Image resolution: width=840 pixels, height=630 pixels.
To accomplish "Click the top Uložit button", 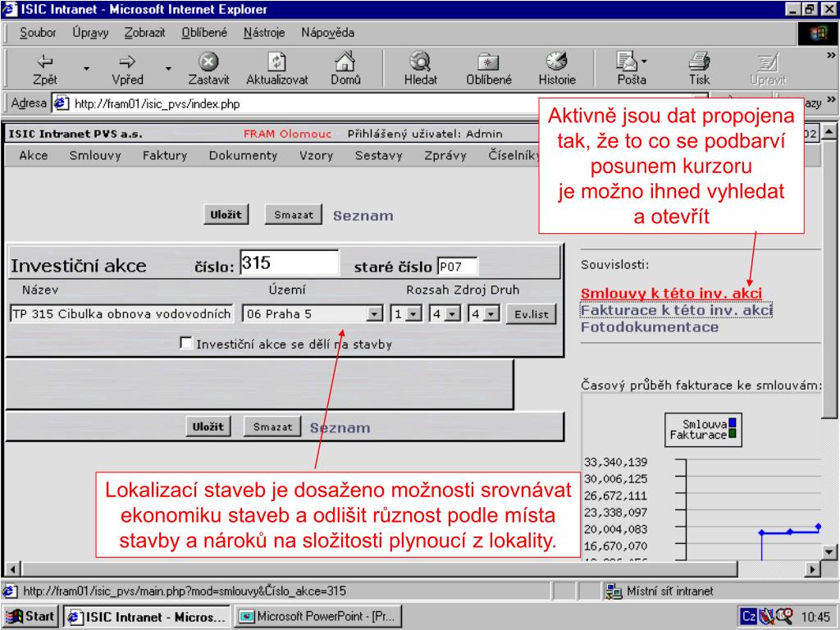I will point(226,214).
